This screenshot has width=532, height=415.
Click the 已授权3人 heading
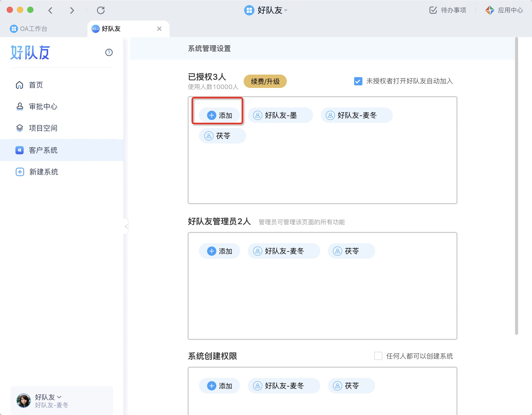207,77
